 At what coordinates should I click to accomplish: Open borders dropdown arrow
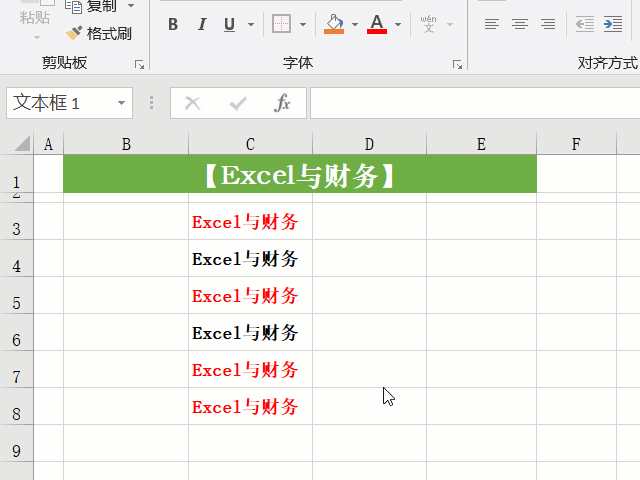tap(302, 24)
